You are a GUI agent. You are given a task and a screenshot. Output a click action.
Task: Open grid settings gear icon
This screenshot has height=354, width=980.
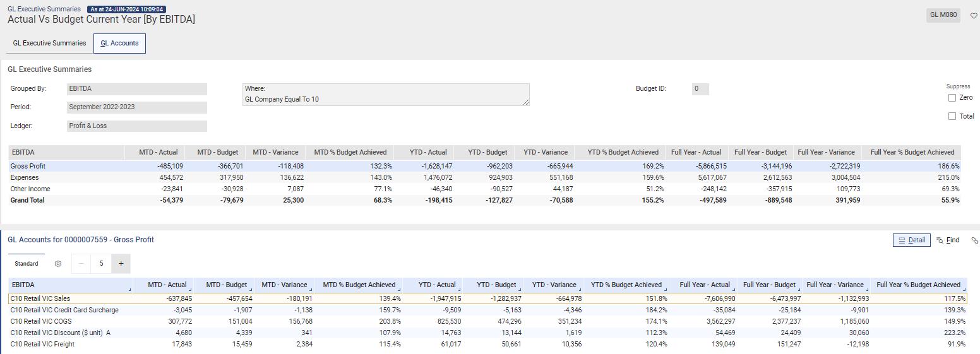point(58,264)
